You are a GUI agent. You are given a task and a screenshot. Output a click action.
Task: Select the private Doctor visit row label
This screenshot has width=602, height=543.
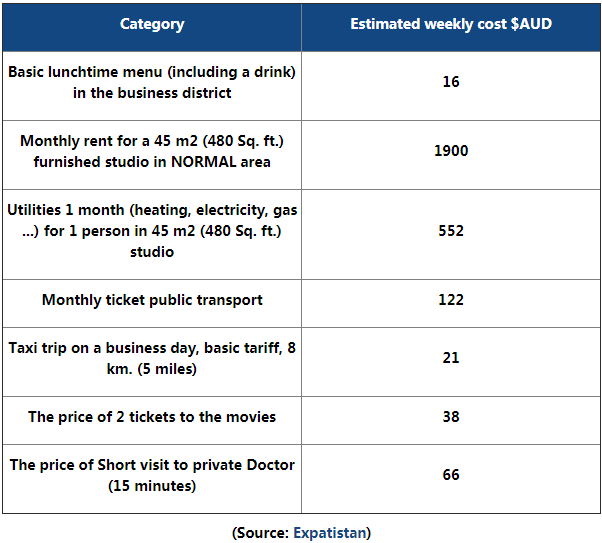(152, 475)
